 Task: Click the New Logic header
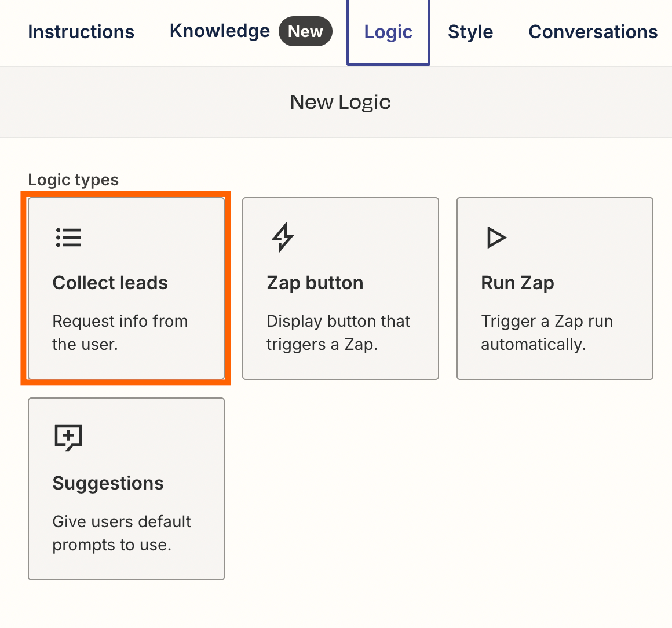341,103
